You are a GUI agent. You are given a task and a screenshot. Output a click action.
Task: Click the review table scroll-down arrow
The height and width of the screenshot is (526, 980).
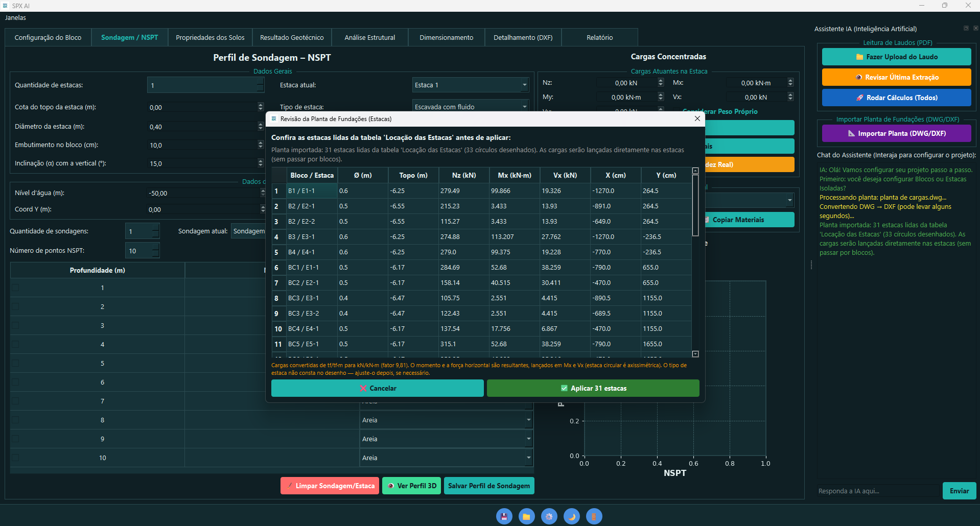695,354
